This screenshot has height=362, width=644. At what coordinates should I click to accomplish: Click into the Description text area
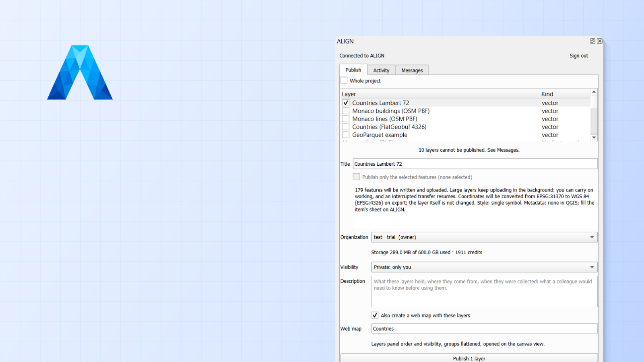click(484, 292)
